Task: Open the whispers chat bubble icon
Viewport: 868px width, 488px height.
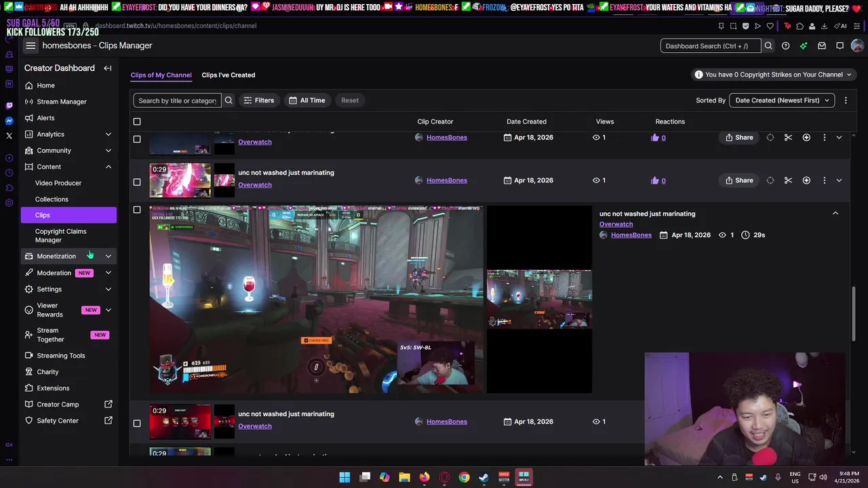Action: [x=840, y=46]
